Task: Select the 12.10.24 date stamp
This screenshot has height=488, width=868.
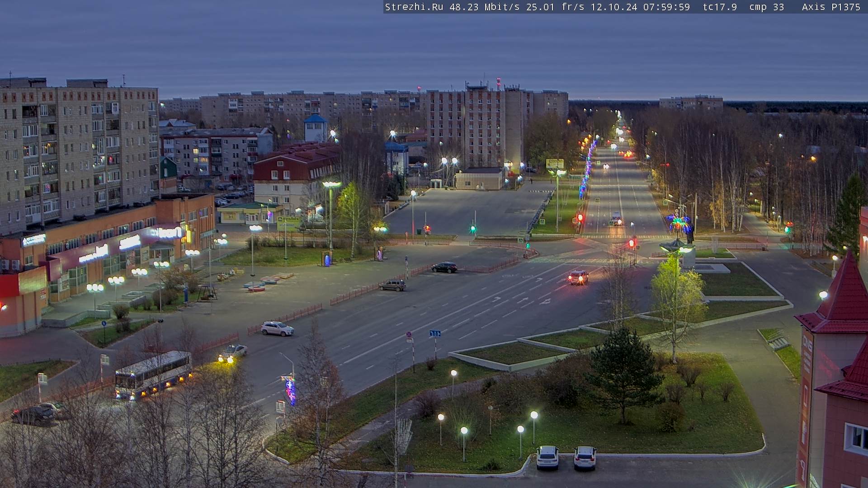Action: [x=614, y=7]
